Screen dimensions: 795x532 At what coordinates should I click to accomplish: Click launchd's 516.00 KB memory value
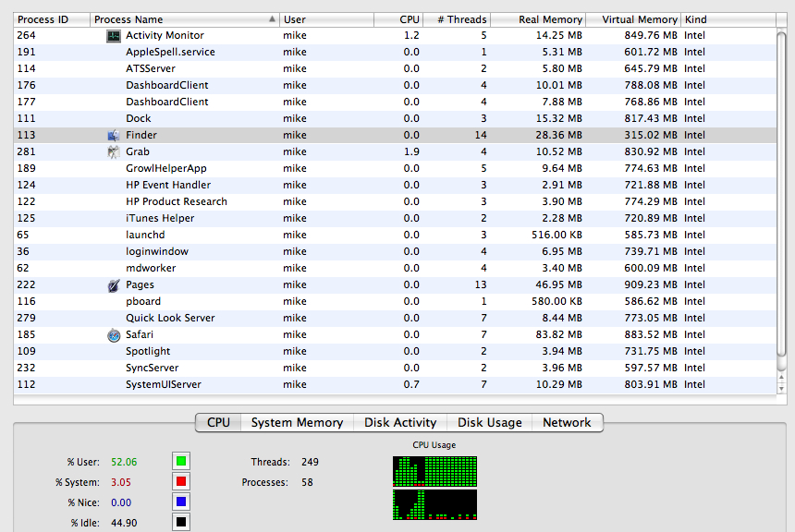[556, 236]
